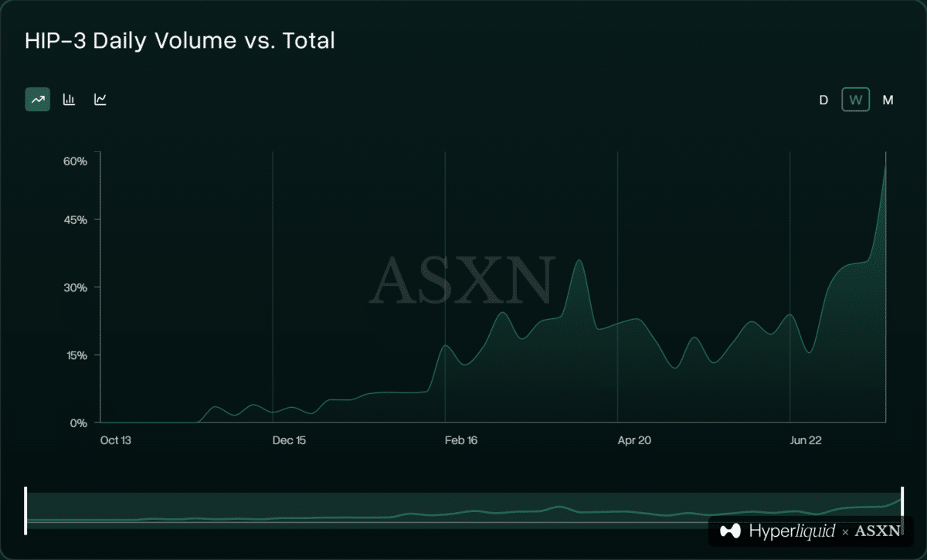Click the ASXN text in footer badge
The height and width of the screenshot is (560, 927).
[x=878, y=531]
